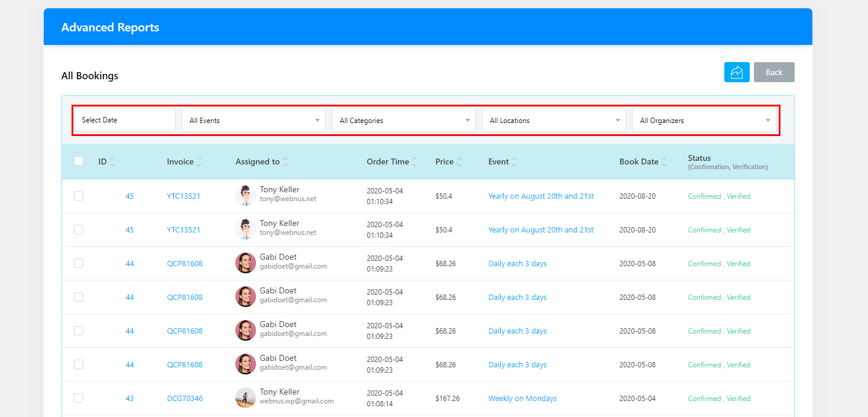Open invoice YTC13521 in first row

tap(183, 196)
